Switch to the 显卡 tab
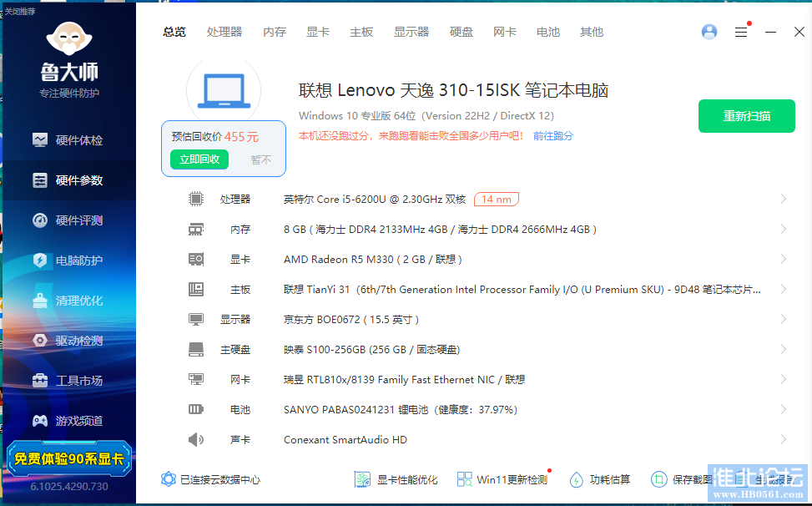The image size is (812, 506). point(317,32)
